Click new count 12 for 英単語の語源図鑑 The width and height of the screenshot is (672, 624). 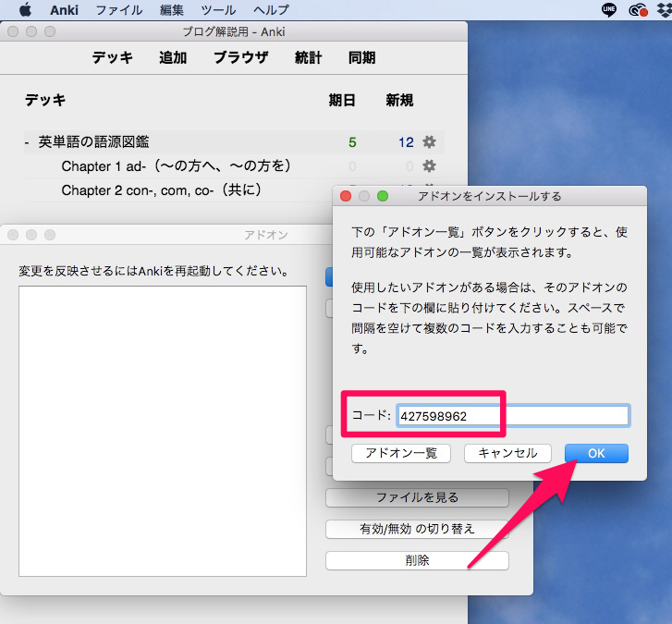(x=406, y=142)
